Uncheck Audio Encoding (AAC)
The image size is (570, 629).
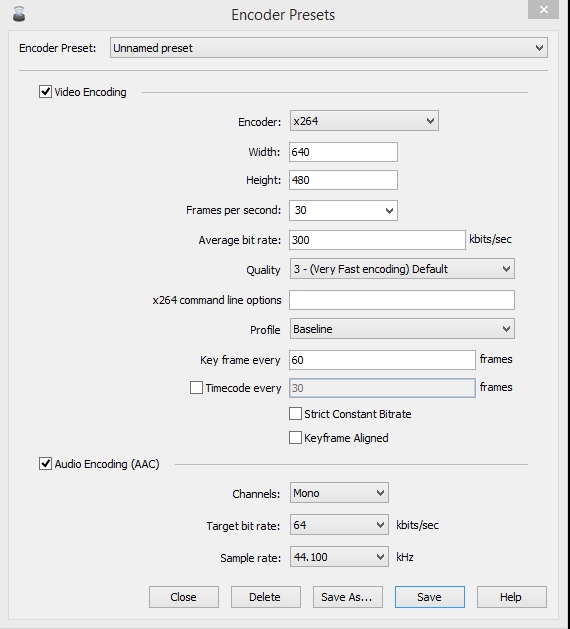pyautogui.click(x=45, y=463)
